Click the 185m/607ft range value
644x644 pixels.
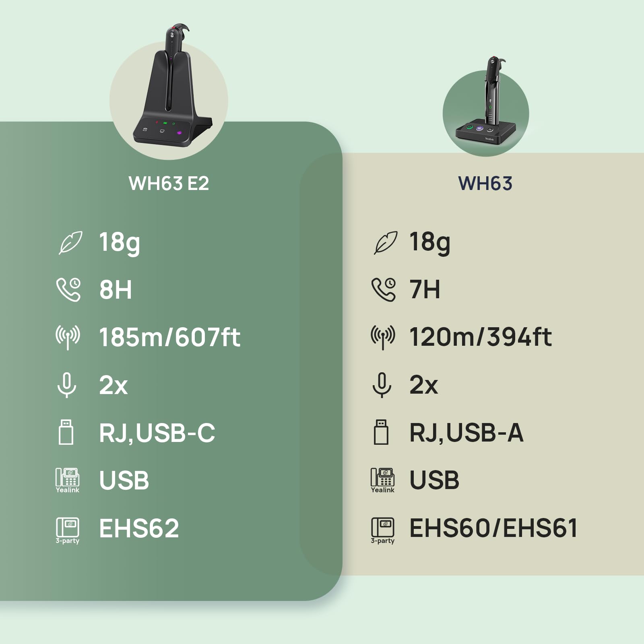(169, 337)
